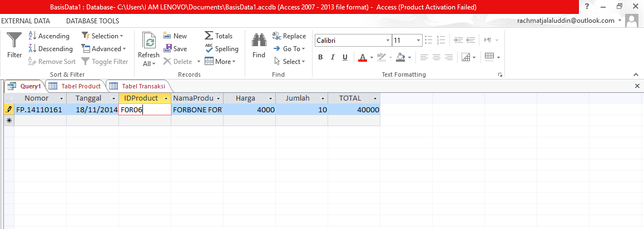Collapse the ribbon with the up arrow
Image resolution: width=644 pixels, height=229 pixels.
coord(636,74)
